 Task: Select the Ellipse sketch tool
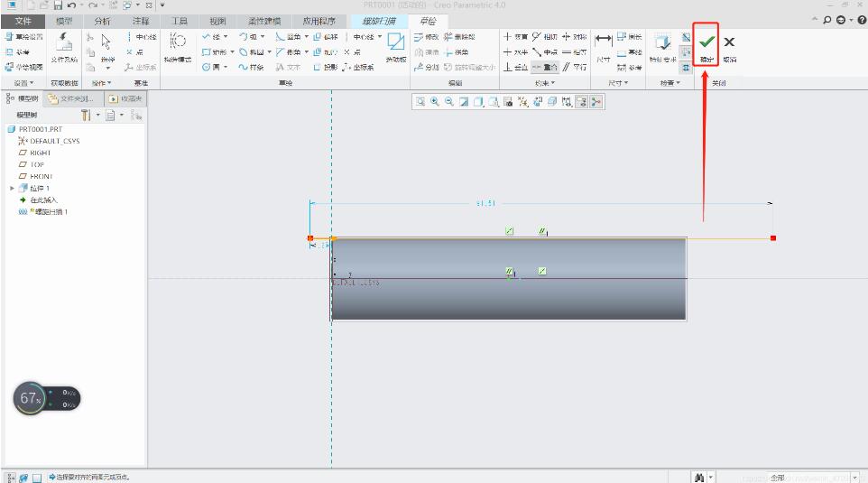[x=252, y=52]
